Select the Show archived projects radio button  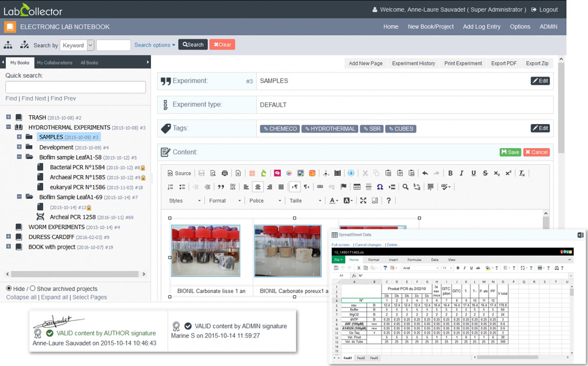pyautogui.click(x=33, y=288)
